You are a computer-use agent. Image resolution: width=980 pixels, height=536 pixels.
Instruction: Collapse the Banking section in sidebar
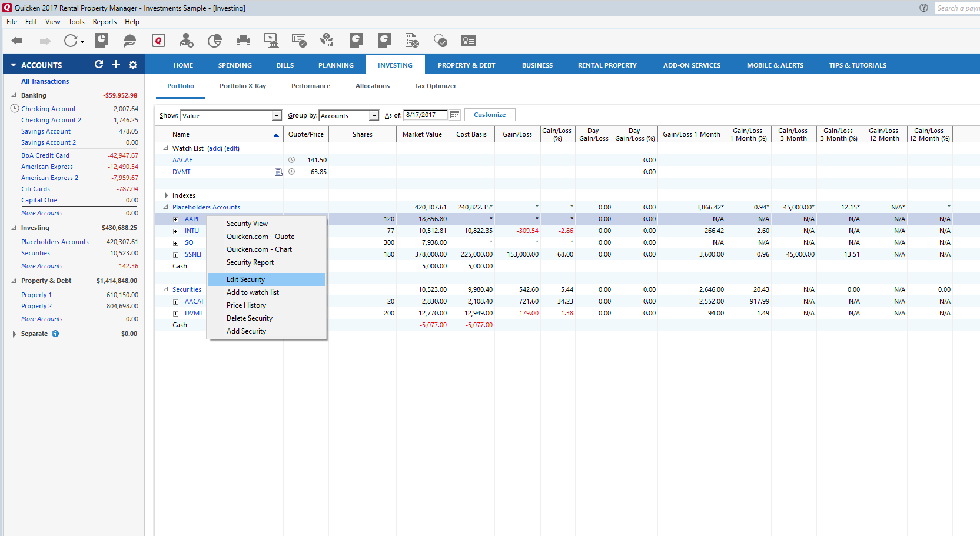coord(14,95)
